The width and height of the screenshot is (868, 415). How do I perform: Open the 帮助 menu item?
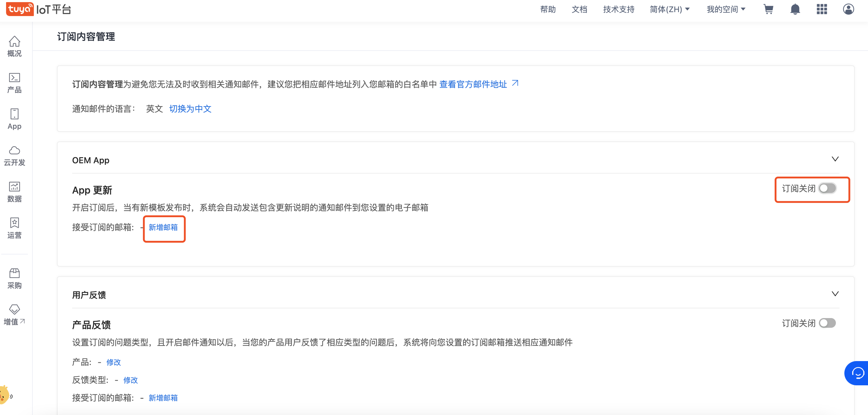[548, 9]
